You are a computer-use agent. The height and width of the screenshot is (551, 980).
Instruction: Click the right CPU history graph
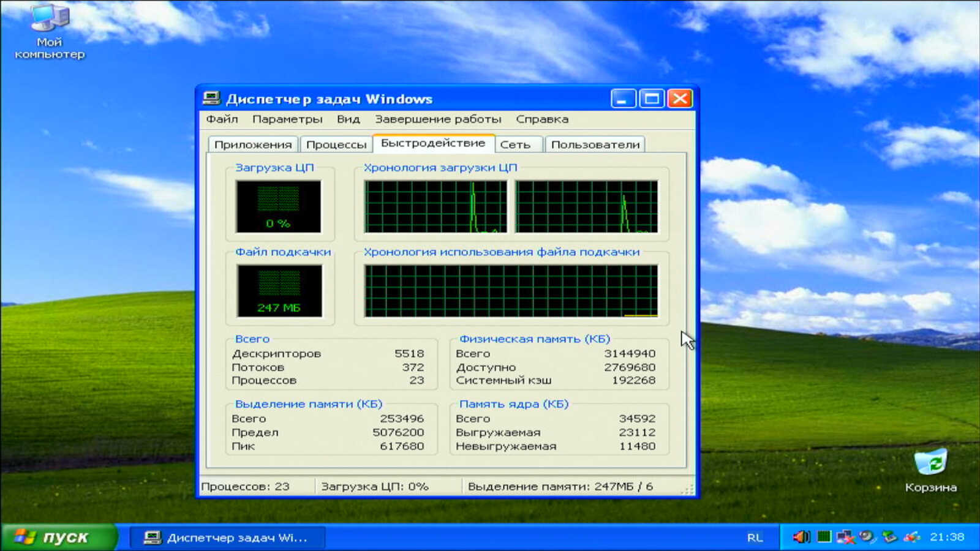586,206
